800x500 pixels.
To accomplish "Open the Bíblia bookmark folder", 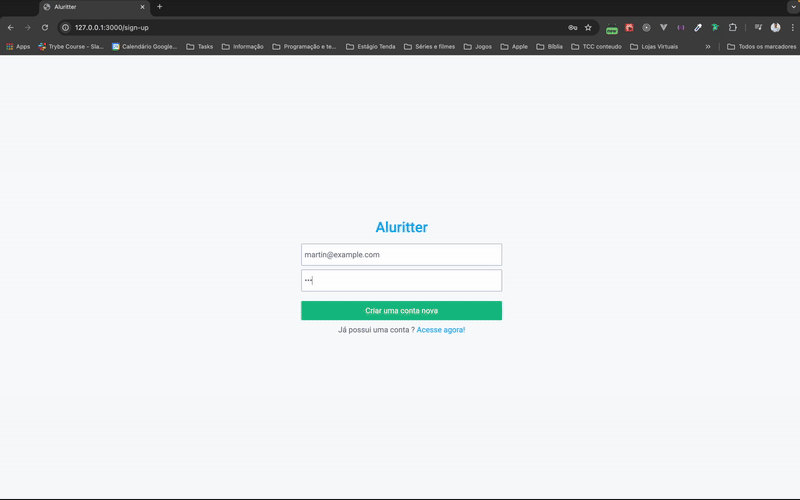I will coord(549,46).
